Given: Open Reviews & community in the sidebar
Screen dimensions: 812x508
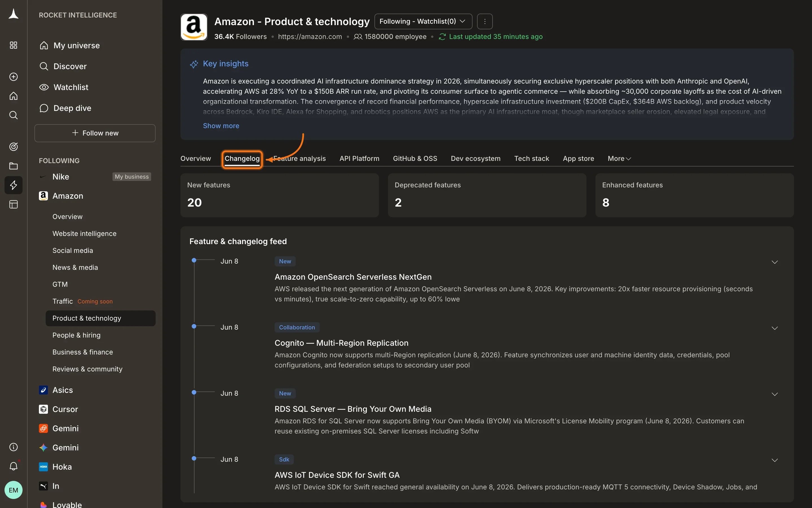Looking at the screenshot, I should coord(87,369).
